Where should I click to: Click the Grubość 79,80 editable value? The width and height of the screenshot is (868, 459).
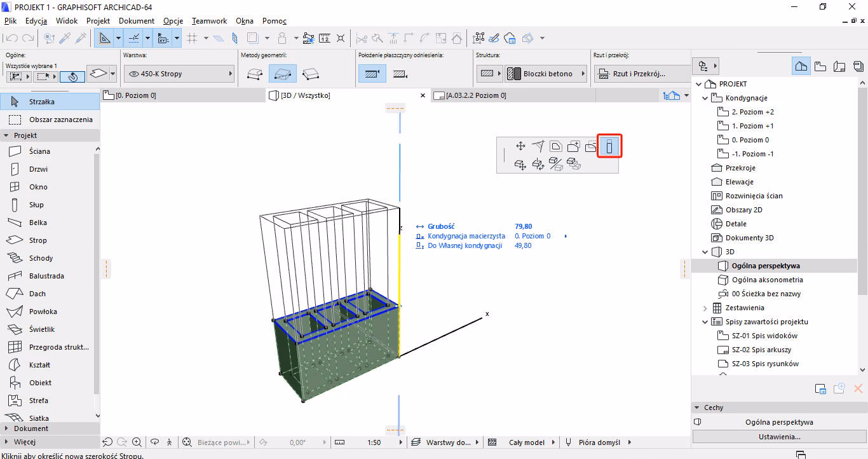point(524,226)
